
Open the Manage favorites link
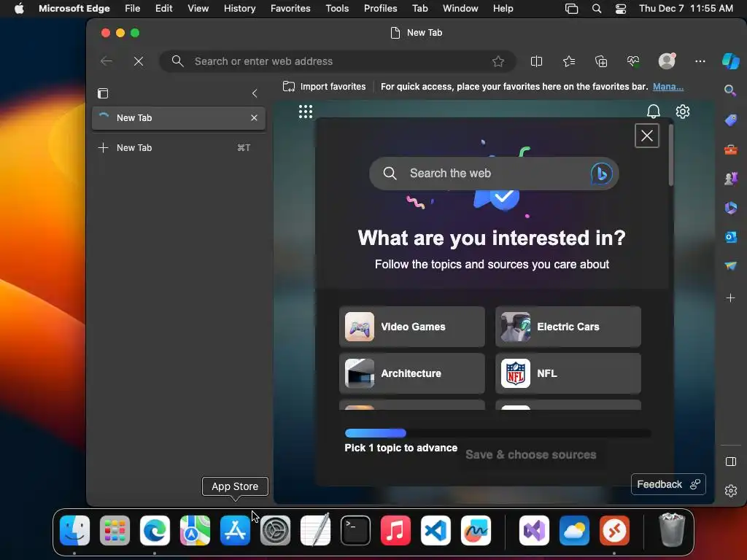(x=668, y=87)
